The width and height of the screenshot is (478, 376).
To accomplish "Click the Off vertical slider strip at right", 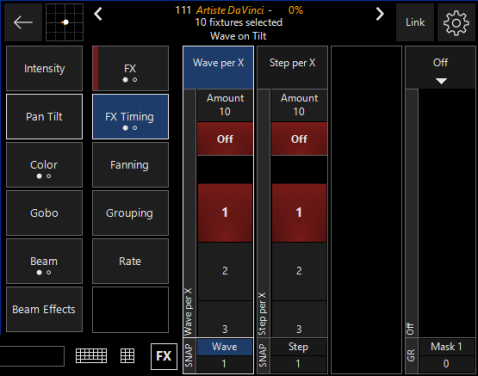I will pos(412,213).
